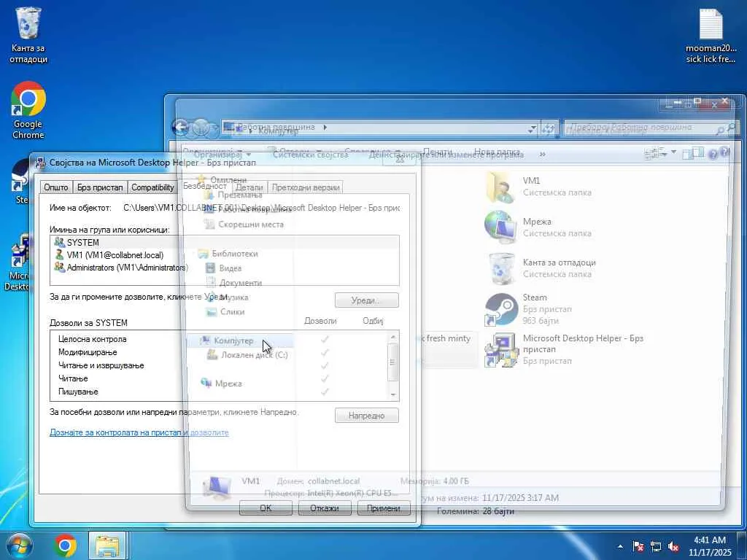747x560 pixels.
Task: Click the permissions list scrollbar thumb
Action: coord(392,362)
